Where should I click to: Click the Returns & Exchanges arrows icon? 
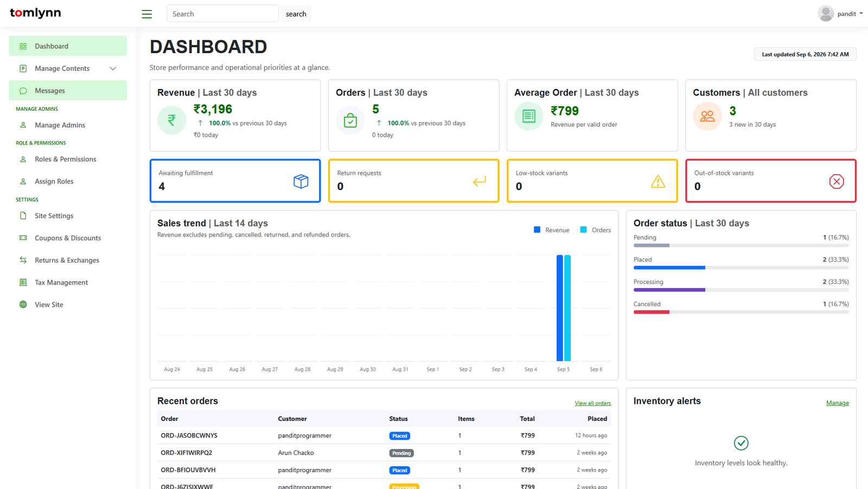point(23,260)
